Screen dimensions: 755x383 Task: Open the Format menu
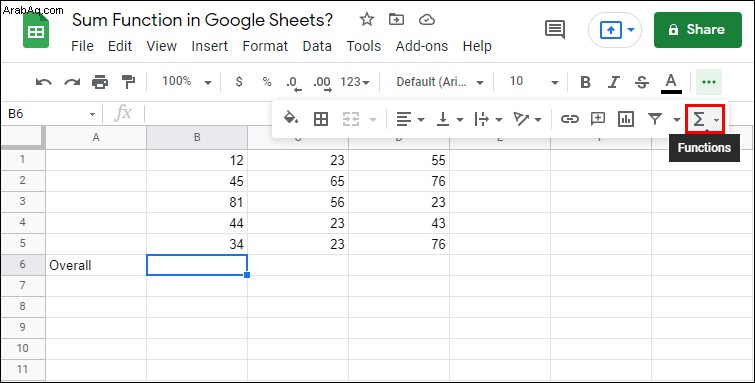pyautogui.click(x=265, y=46)
